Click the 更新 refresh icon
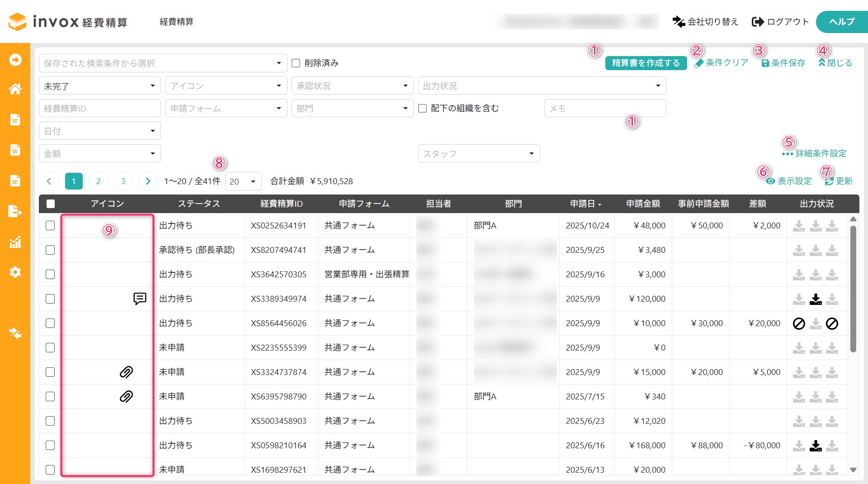868x484 pixels. point(829,181)
